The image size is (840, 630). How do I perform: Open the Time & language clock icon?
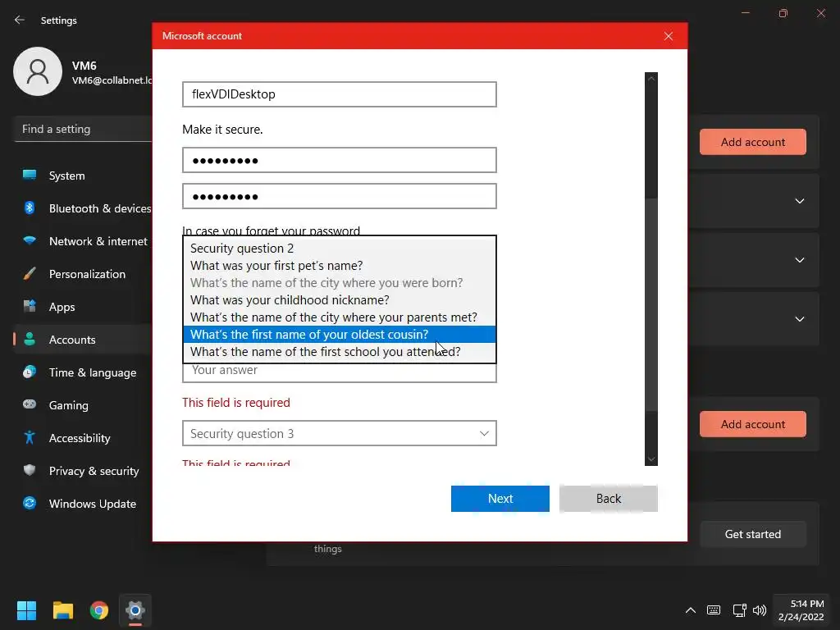point(30,372)
